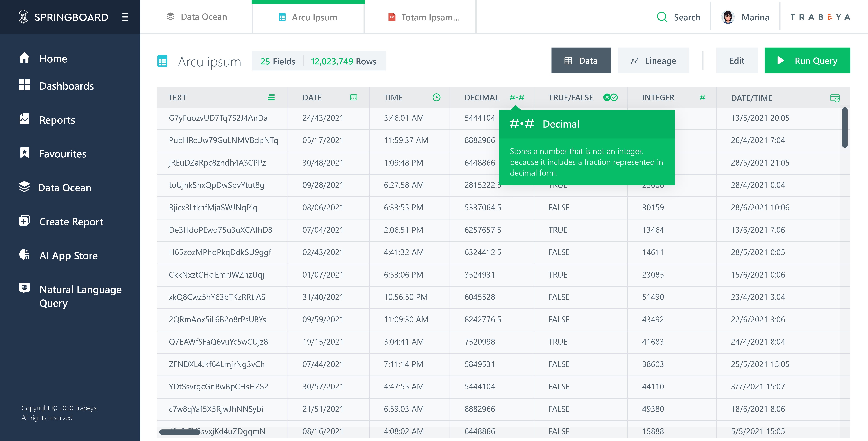Click the table icon on Arcu Ipsum tab

click(x=282, y=17)
